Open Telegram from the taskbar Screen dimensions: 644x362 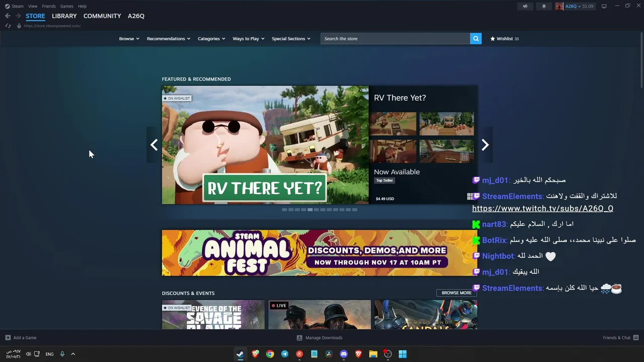pyautogui.click(x=285, y=354)
